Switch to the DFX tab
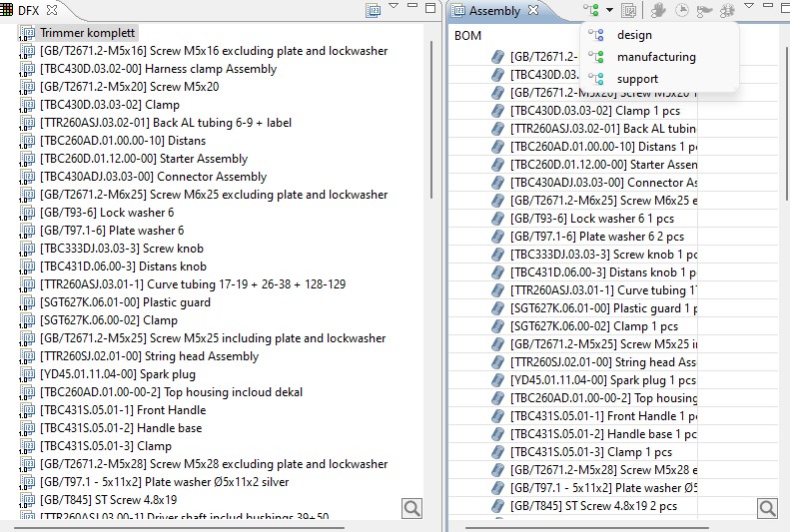 pyautogui.click(x=29, y=10)
